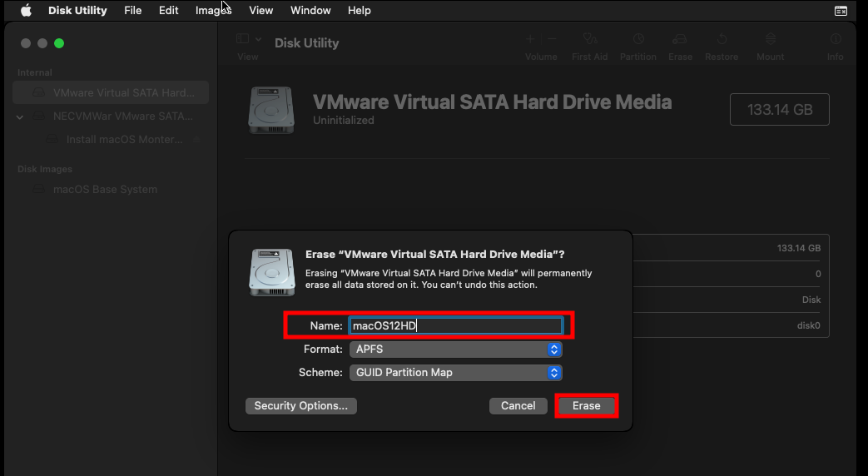Click the 'Disk' type value in info table

pyautogui.click(x=811, y=300)
